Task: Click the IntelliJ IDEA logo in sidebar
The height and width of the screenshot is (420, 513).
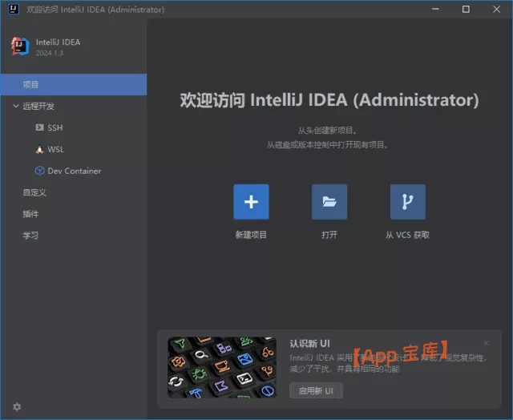Action: coord(20,46)
